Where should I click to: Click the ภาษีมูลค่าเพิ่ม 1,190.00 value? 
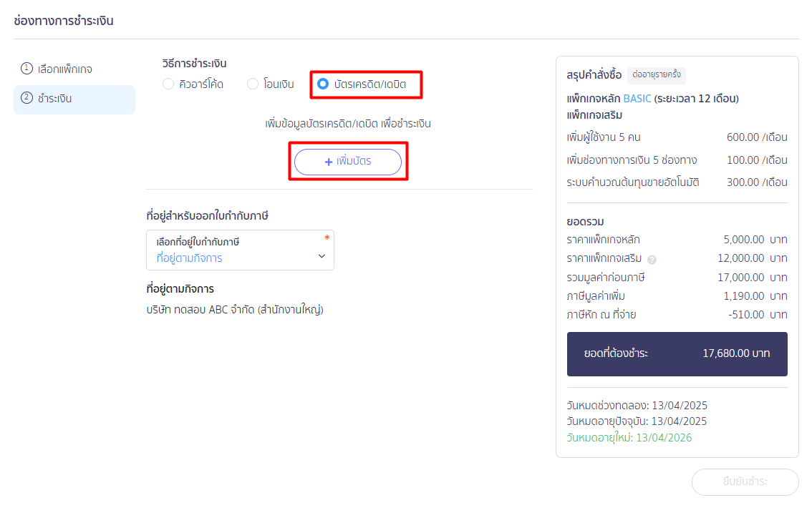click(x=744, y=296)
